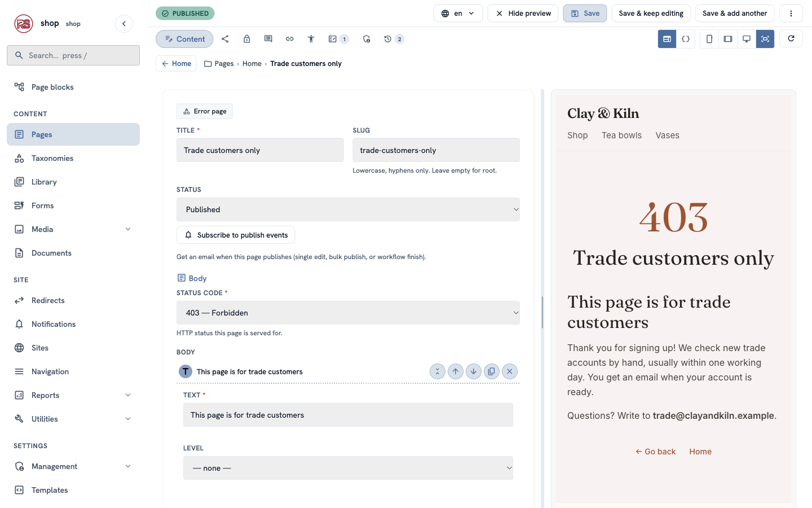Viewport: 812px width, 508px height.
Task: Toggle the form layout view button
Action: 667,39
